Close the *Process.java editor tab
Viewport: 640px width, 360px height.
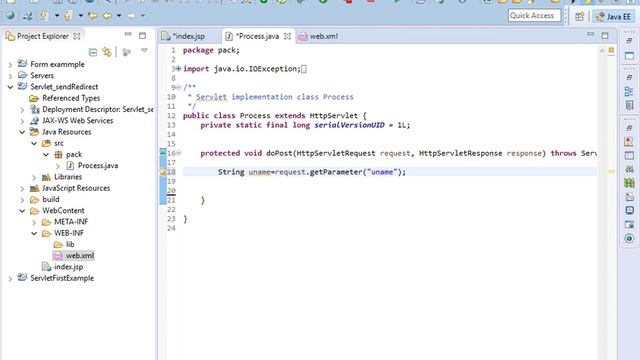pyautogui.click(x=287, y=36)
